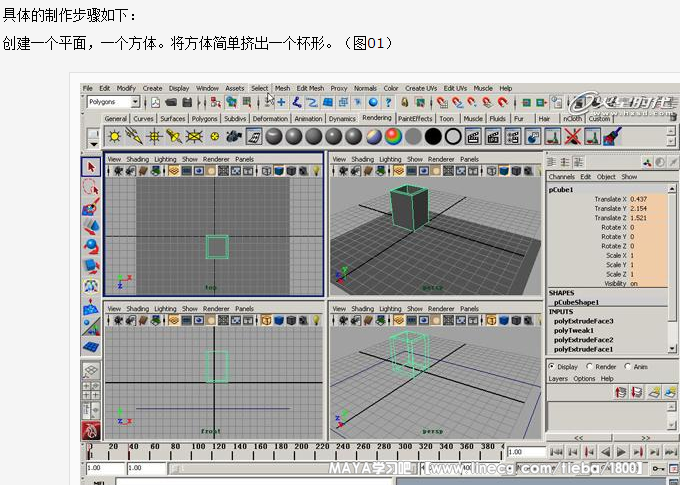Select the arrow Select tool in toolbox
This screenshot has width=680, height=485.
pyautogui.click(x=91, y=167)
